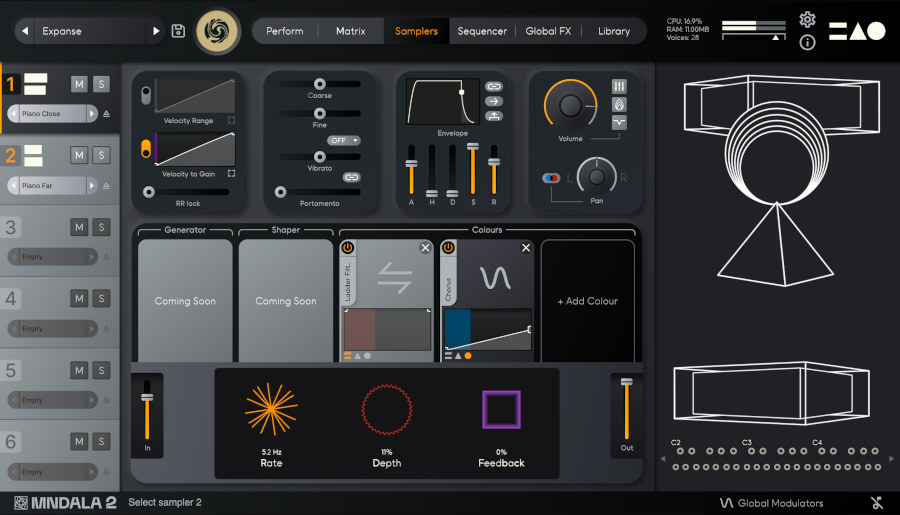Switch to the Matrix tab
Screen dimensions: 900x515
[351, 31]
